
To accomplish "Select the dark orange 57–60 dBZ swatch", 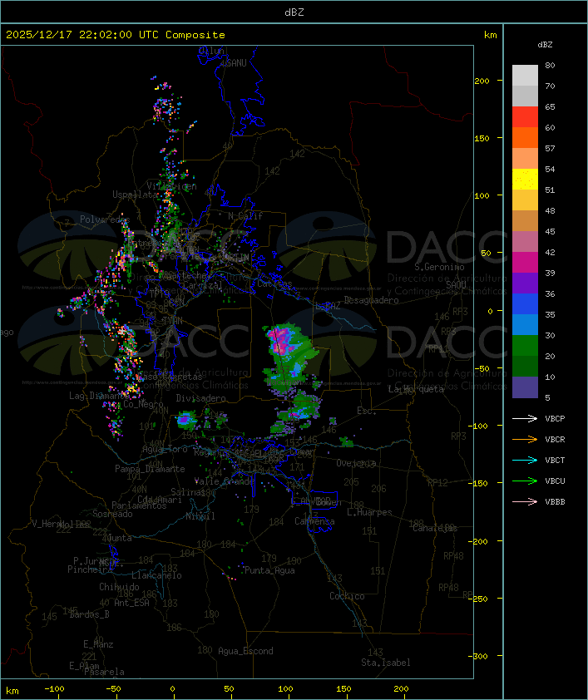I will coord(525,137).
